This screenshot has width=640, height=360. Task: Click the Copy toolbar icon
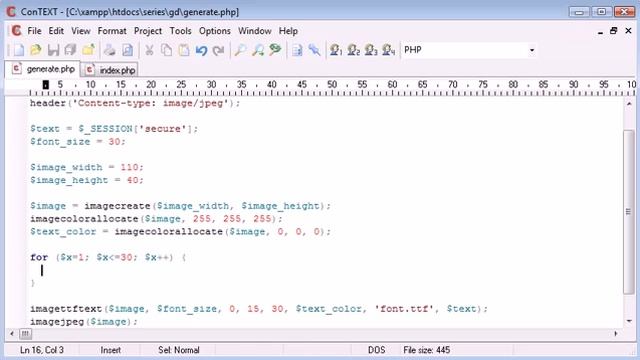coord(166,50)
